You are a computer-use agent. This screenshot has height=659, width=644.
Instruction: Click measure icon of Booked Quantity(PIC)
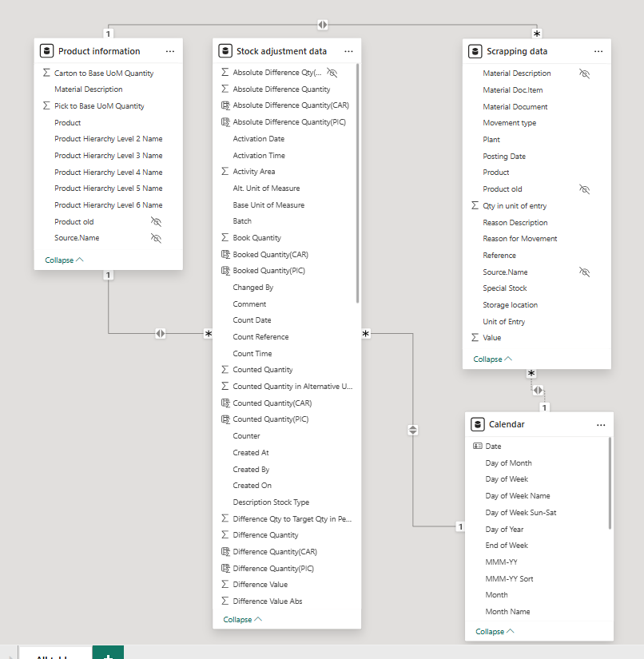[x=225, y=271]
